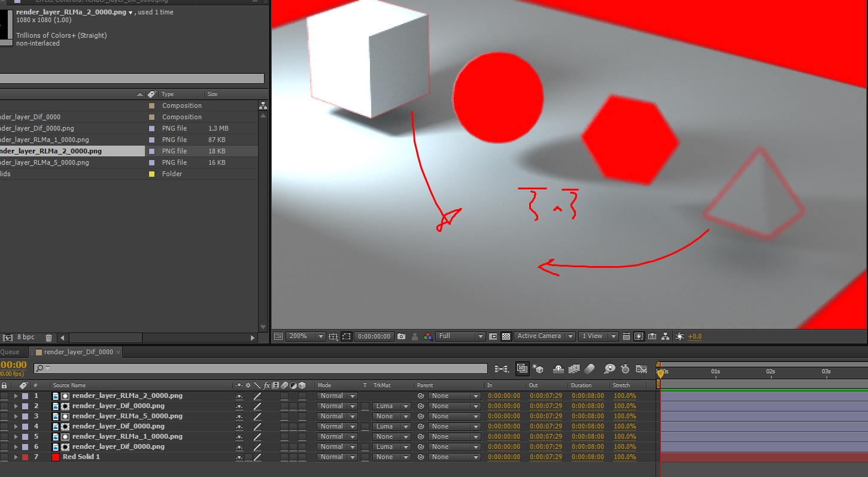Viewport: 868px width, 477px height.
Task: Click the Auto-keyframe stopwatch icon
Action: pos(626,369)
